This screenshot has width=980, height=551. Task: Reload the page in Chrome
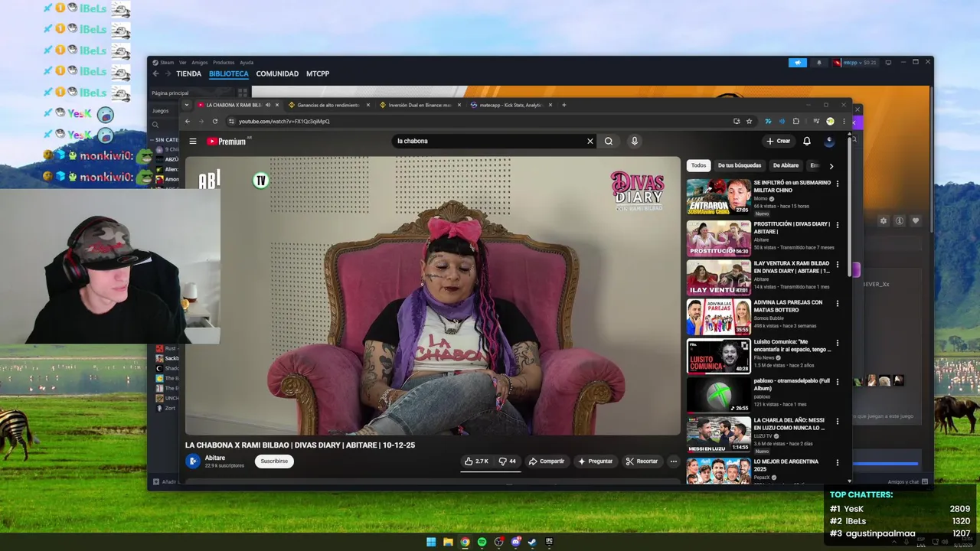point(215,121)
